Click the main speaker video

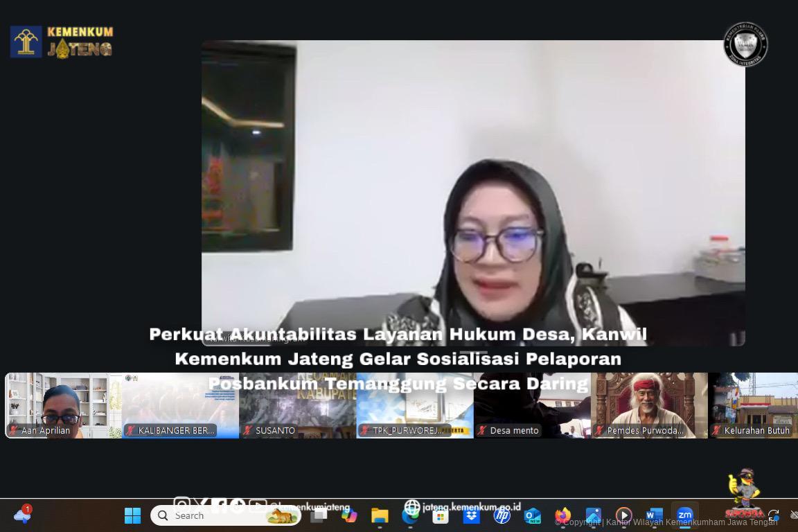click(473, 193)
